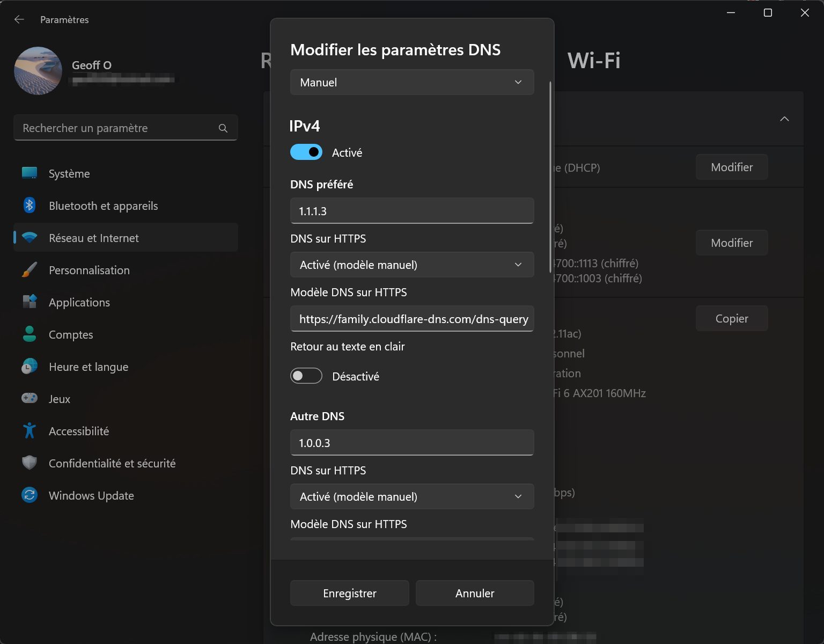Open DNS sur HTTPS dropdown under Autre DNS
Viewport: 824px width, 644px height.
412,496
